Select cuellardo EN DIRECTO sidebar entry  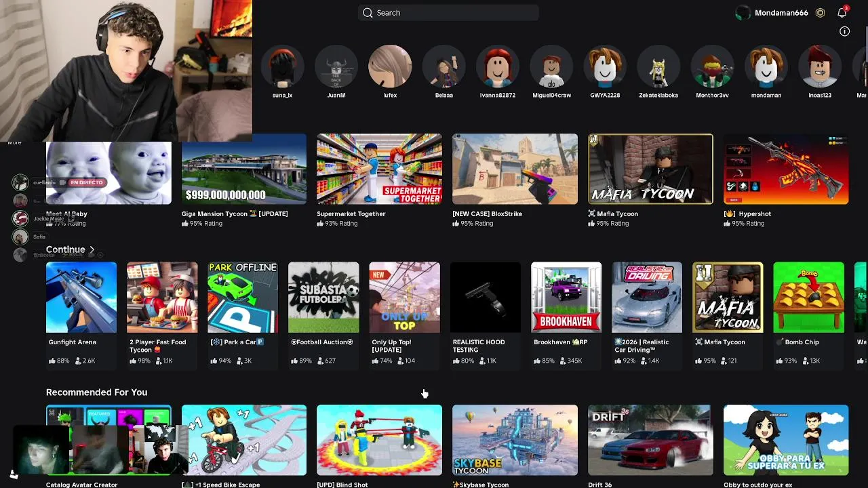[x=58, y=182]
